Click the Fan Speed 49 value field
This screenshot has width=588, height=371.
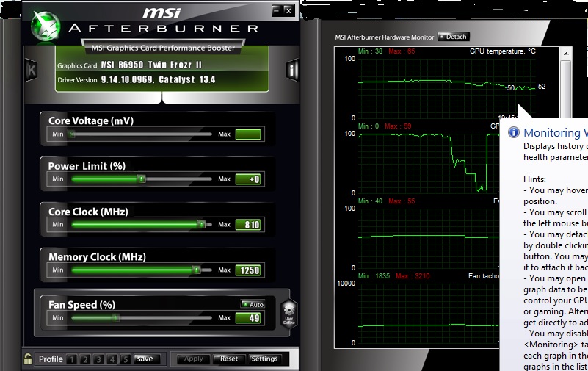pos(248,318)
